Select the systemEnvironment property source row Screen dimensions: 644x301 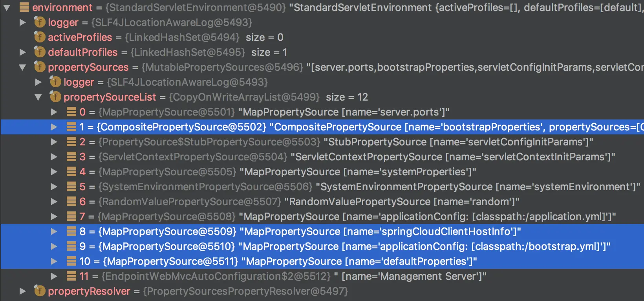click(353, 187)
